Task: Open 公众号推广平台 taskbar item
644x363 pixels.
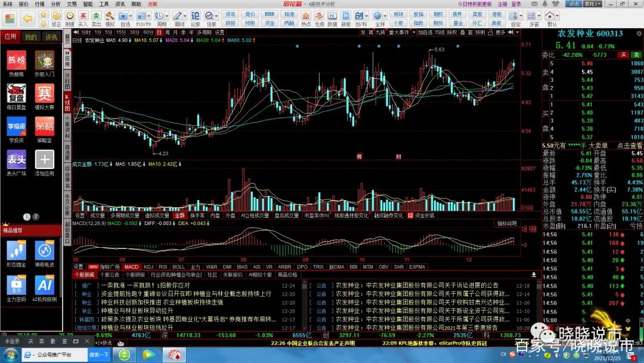Action: tap(54, 355)
